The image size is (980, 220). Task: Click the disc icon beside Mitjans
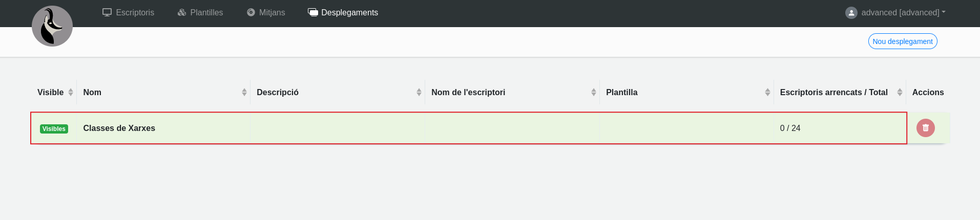click(x=251, y=12)
